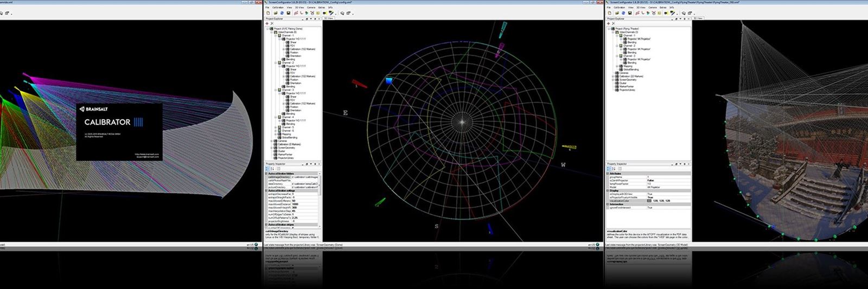Click red plus Add icon, middle Project Explorer
This screenshot has height=289, width=868.
[x=267, y=23]
